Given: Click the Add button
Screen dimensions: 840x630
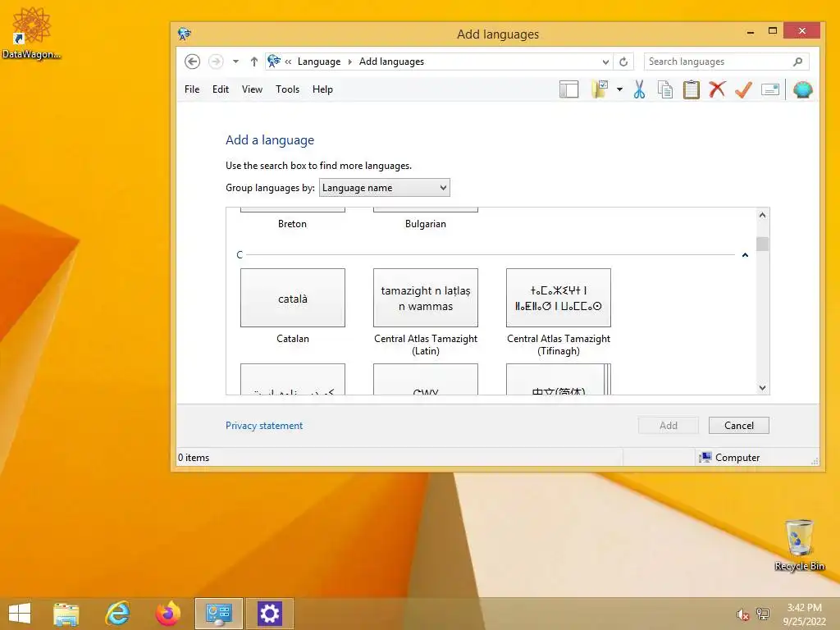Looking at the screenshot, I should [x=668, y=426].
